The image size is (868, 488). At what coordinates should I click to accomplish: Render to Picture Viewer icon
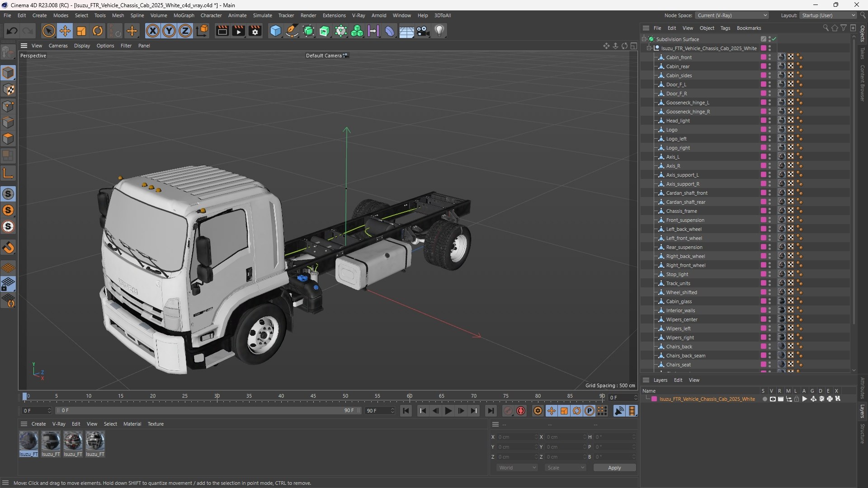[238, 31]
